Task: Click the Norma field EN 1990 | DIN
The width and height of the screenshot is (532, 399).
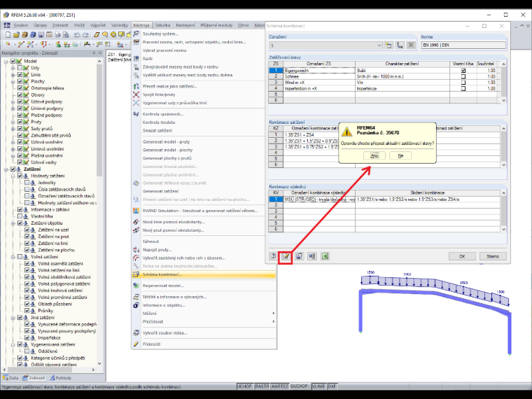Action: 463,45
